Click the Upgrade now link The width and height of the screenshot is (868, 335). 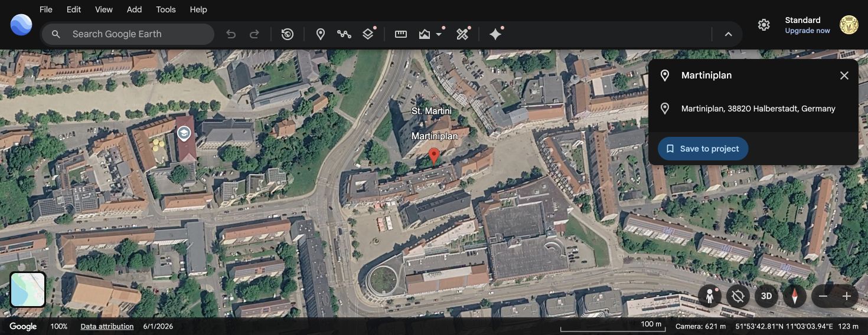[807, 31]
